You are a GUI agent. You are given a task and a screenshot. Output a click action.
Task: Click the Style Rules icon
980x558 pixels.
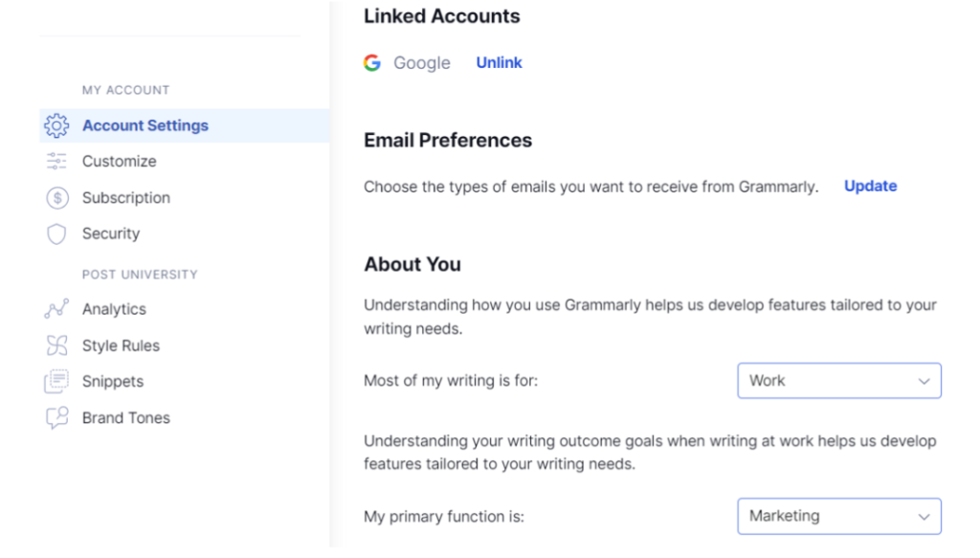coord(56,345)
